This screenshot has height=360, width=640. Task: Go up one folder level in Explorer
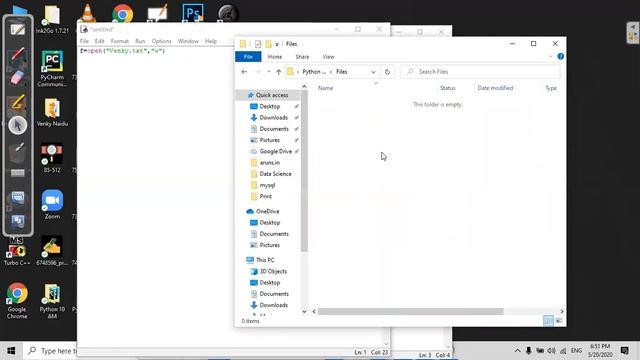(x=278, y=72)
